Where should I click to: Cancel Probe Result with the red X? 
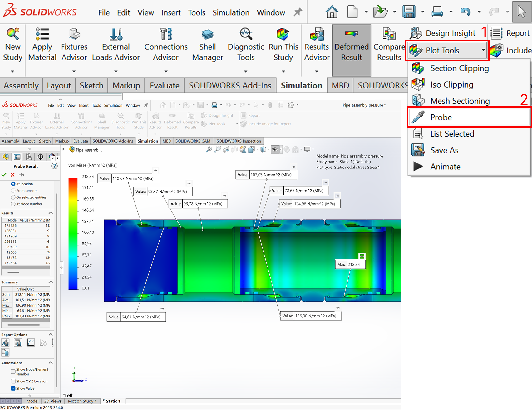13,175
